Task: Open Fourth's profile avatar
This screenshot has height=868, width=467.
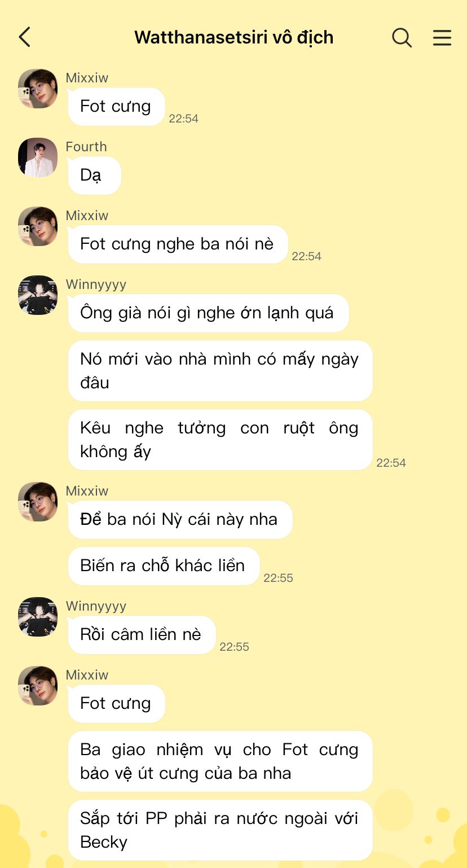Action: [x=38, y=157]
